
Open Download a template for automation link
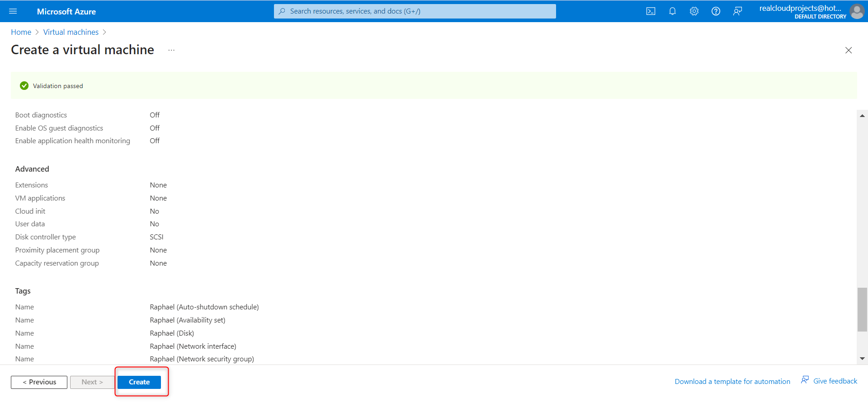point(732,382)
